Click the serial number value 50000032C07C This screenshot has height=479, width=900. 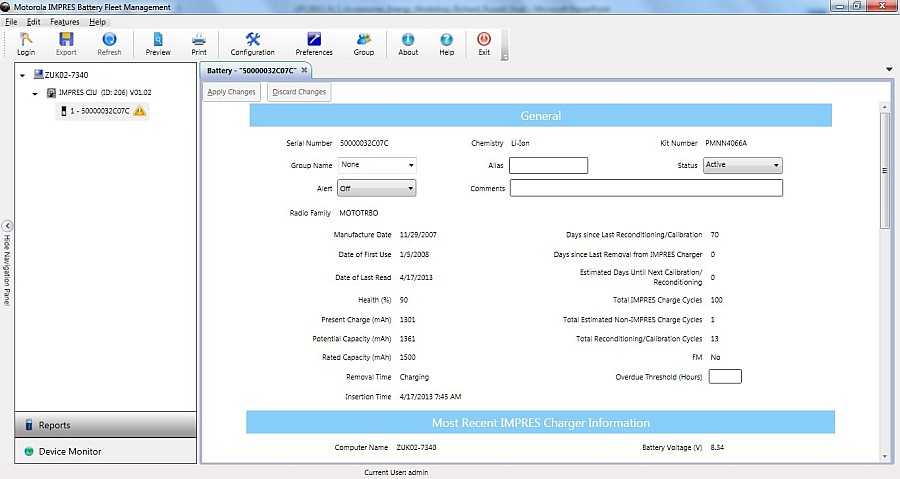click(364, 143)
